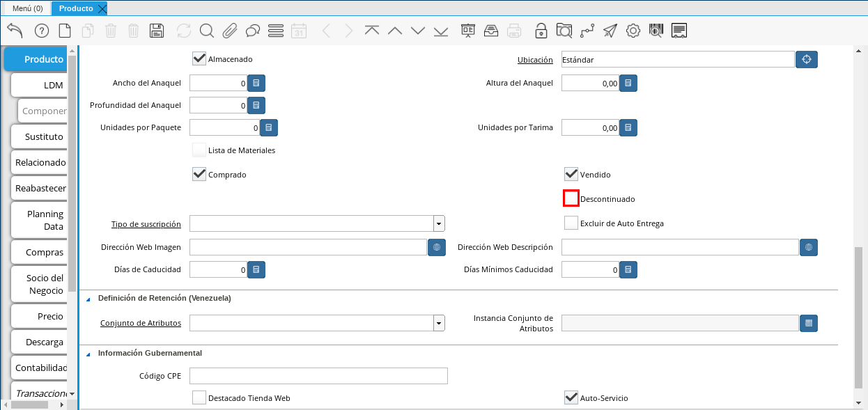This screenshot has height=410, width=868.
Task: Switch to the Menú (0) tab
Action: click(28, 8)
